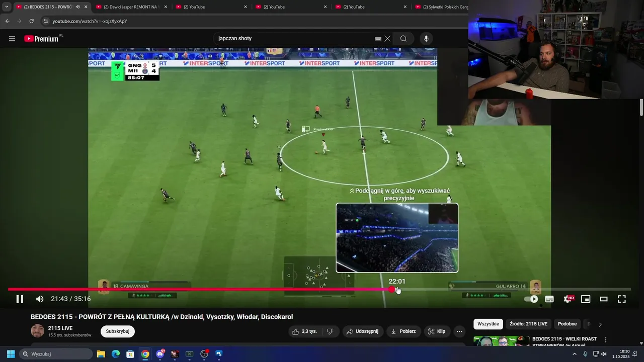
Task: Enter fullscreen mode
Action: point(622,299)
